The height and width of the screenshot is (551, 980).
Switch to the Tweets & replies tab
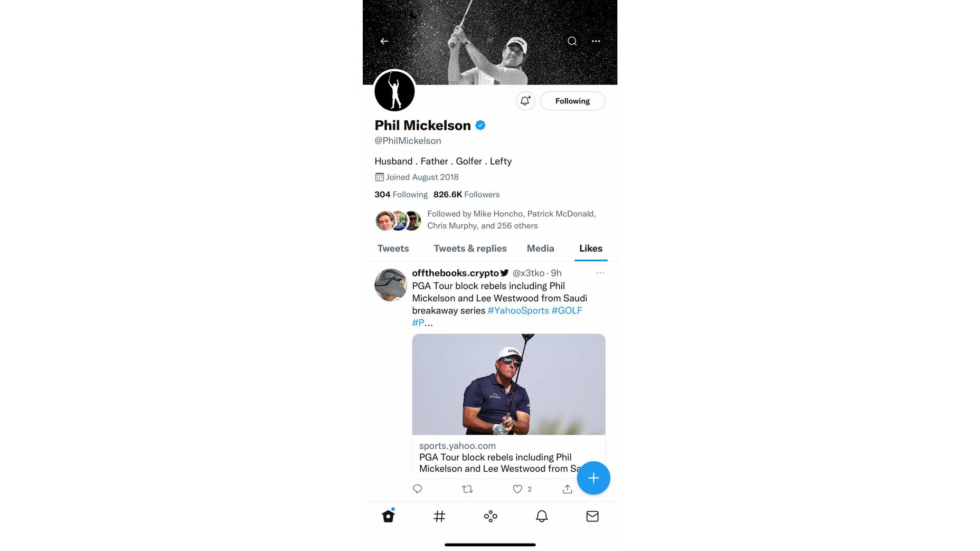click(x=470, y=248)
